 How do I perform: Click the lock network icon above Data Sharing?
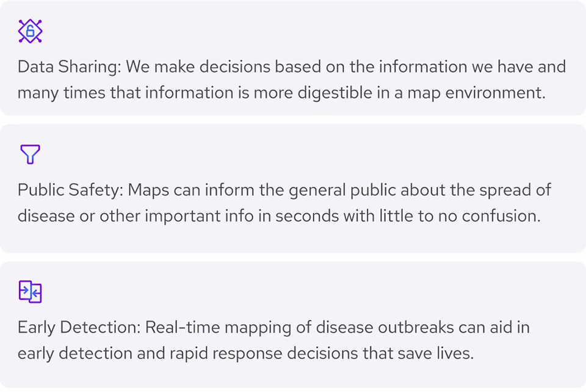point(30,32)
